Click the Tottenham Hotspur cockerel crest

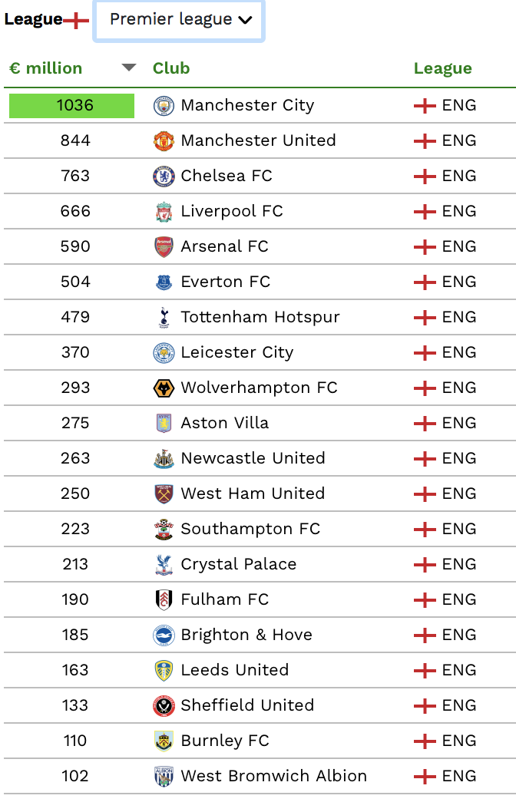[x=164, y=318]
